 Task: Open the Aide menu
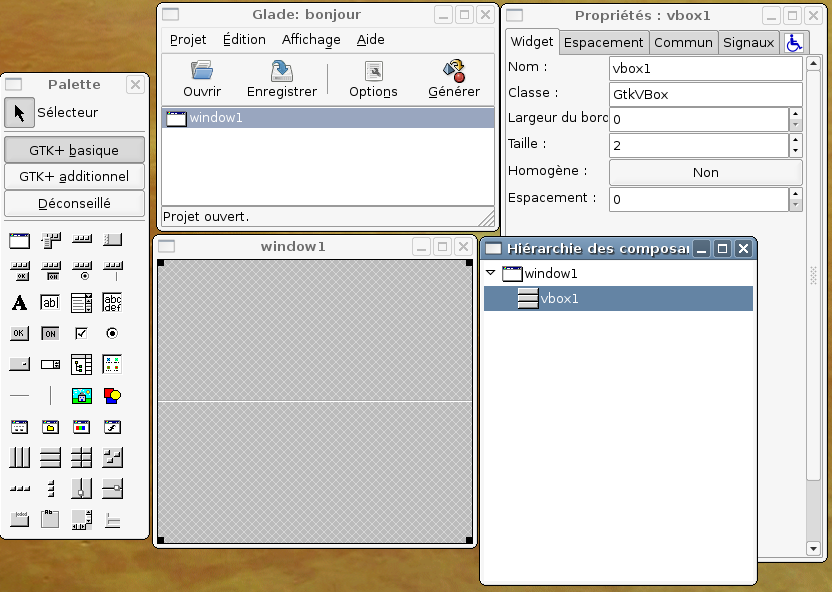tap(370, 40)
